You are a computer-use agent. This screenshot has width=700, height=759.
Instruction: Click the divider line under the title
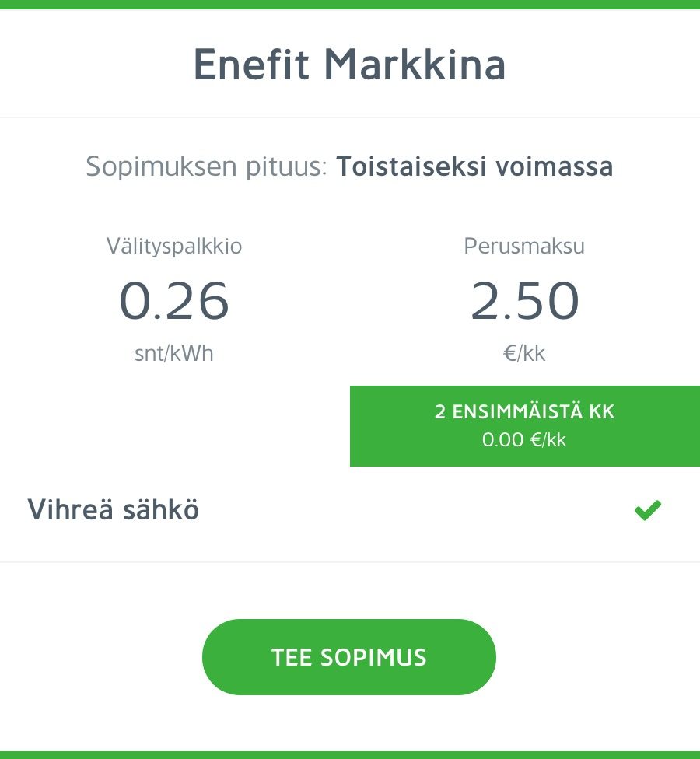point(350,117)
